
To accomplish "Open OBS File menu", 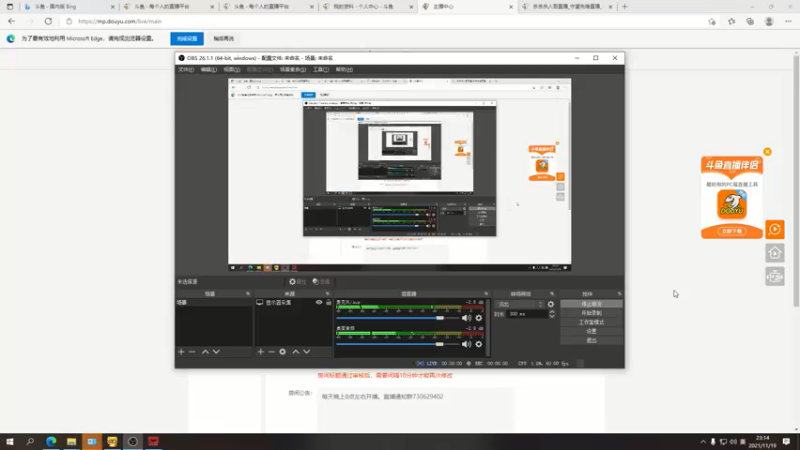I will pos(186,69).
